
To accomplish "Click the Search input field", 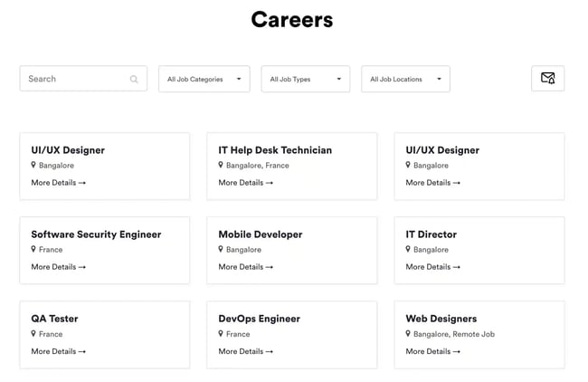I will [83, 79].
